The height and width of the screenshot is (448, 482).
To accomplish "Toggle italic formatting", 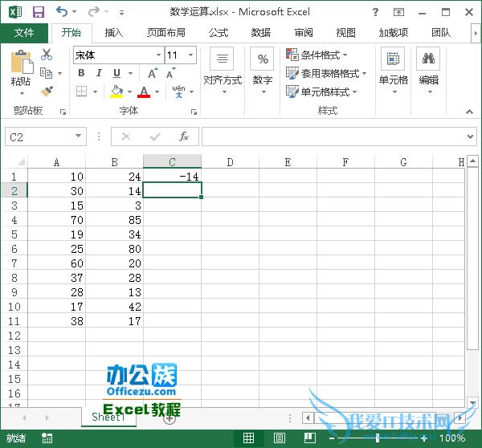I will (100, 73).
